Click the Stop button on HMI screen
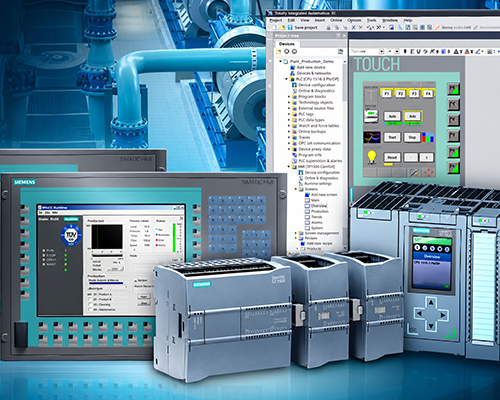This screenshot has height=400, width=500. point(412,137)
